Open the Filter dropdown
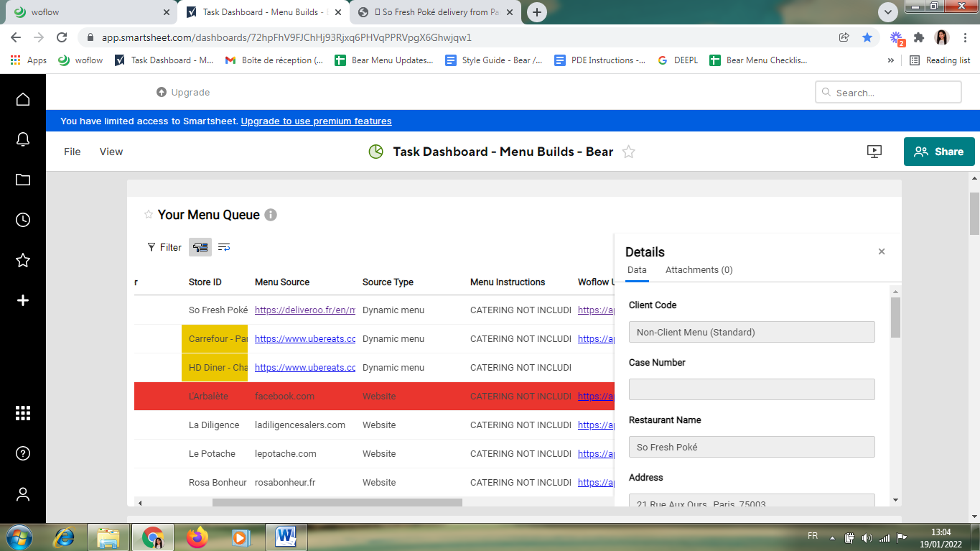The height and width of the screenshot is (551, 980). click(164, 247)
